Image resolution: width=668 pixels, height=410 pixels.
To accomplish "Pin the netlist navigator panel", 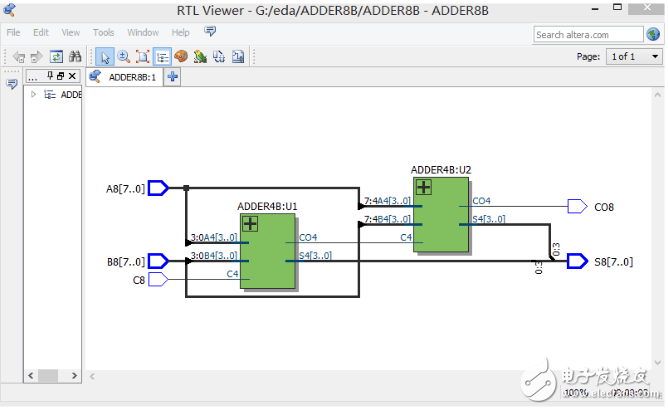I will (x=48, y=77).
